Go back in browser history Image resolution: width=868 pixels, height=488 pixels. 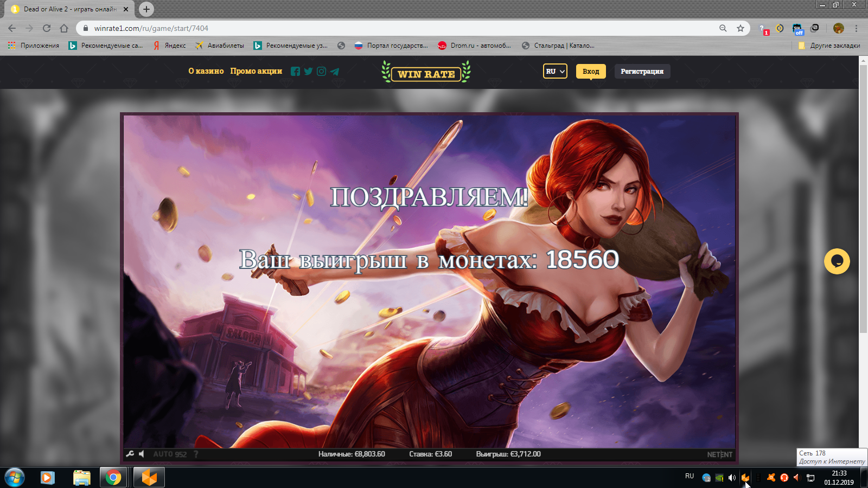pyautogui.click(x=12, y=28)
